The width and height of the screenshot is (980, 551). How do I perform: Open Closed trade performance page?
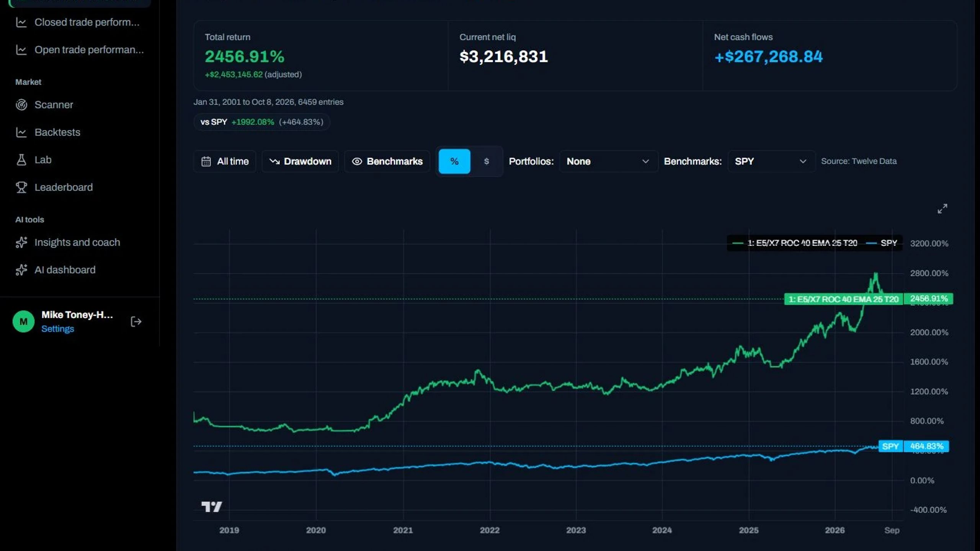(87, 22)
